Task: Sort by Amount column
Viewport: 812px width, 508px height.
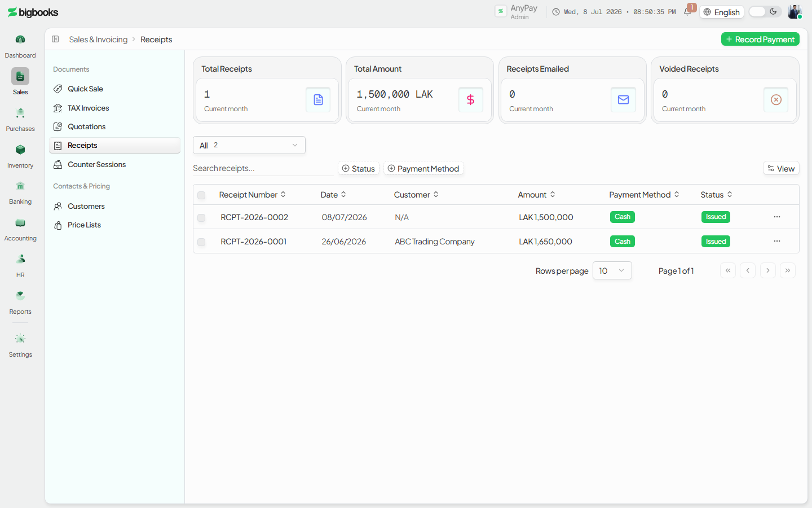Action: (536, 195)
